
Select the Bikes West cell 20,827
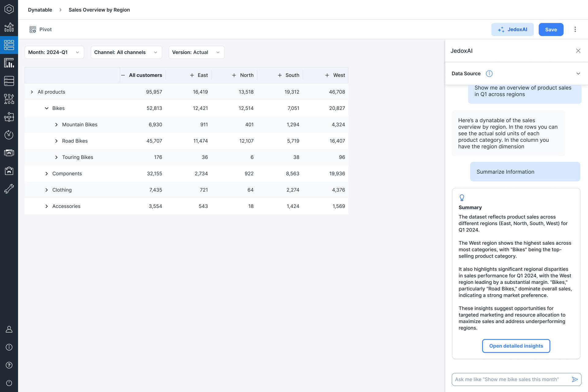tap(337, 108)
